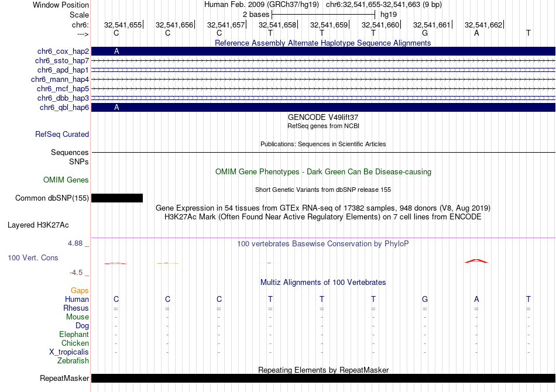Viewport: 556px width, 392px height.
Task: Click the chr6_ssto_hap7 track label
Action: [62, 61]
